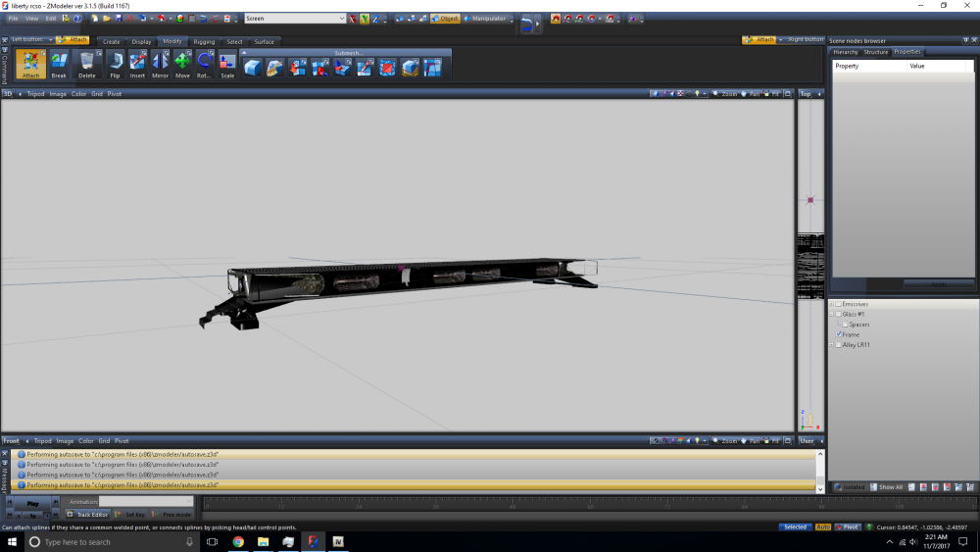Viewport: 980px width, 552px height.
Task: Check the Emissives node checkbox
Action: 839,304
